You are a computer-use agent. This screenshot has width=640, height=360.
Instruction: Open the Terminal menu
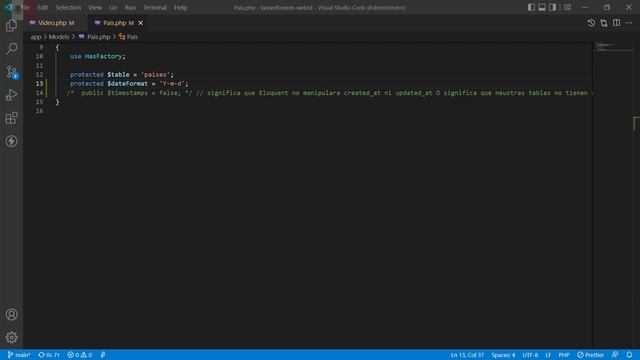point(155,7)
